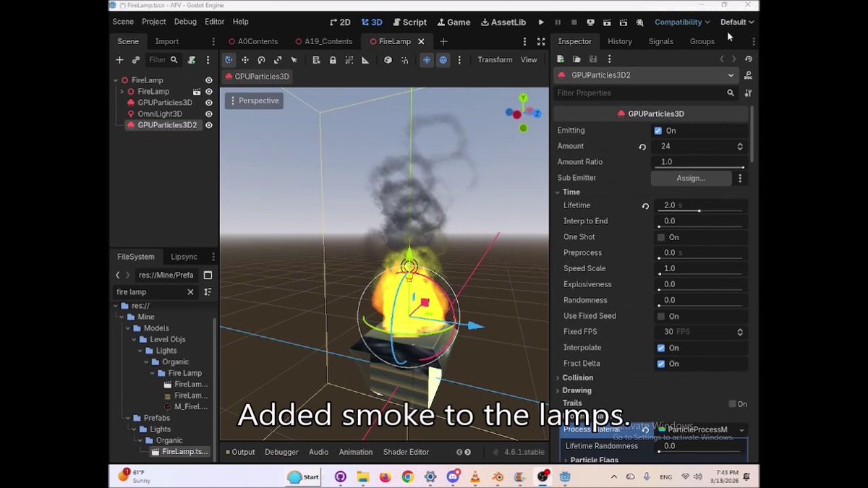868x488 pixels.
Task: Open the Default layout dropdown
Action: [737, 22]
